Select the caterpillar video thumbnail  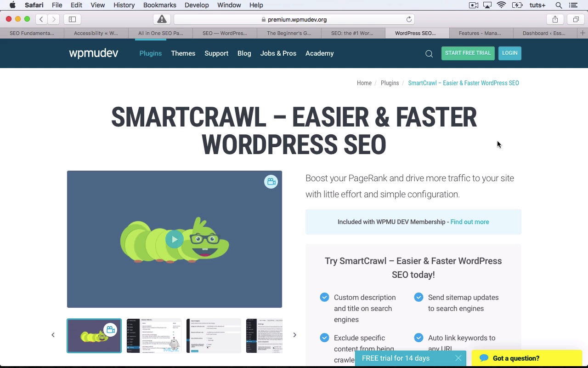click(x=94, y=336)
